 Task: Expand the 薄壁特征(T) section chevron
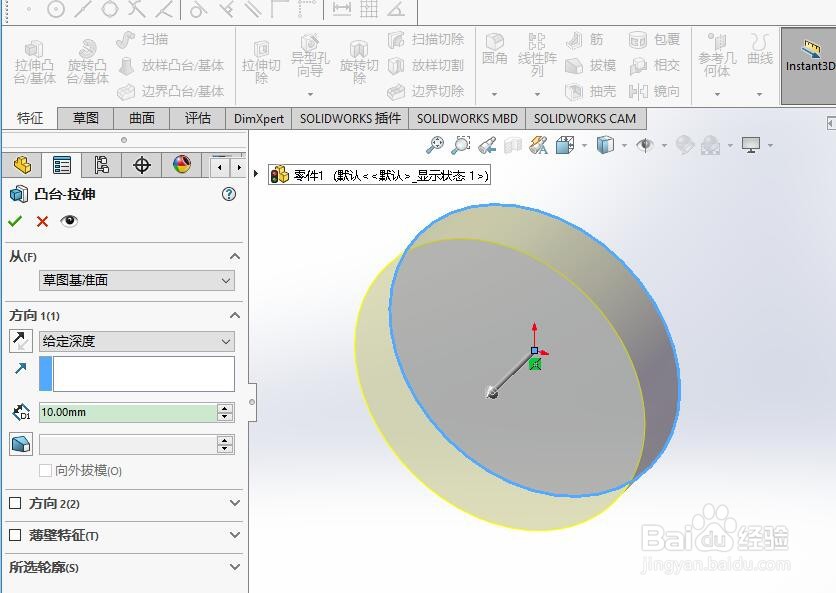[235, 534]
